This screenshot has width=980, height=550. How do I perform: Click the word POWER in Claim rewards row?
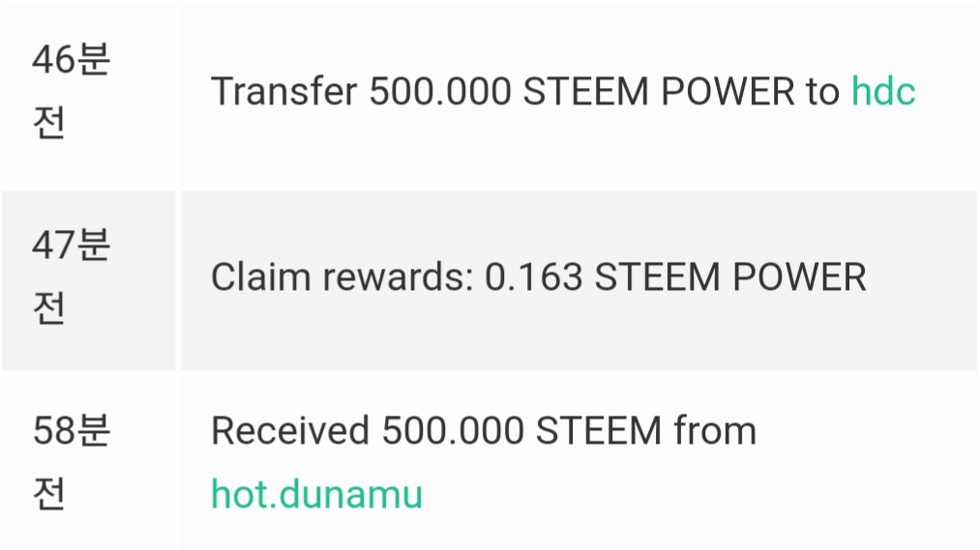click(799, 276)
